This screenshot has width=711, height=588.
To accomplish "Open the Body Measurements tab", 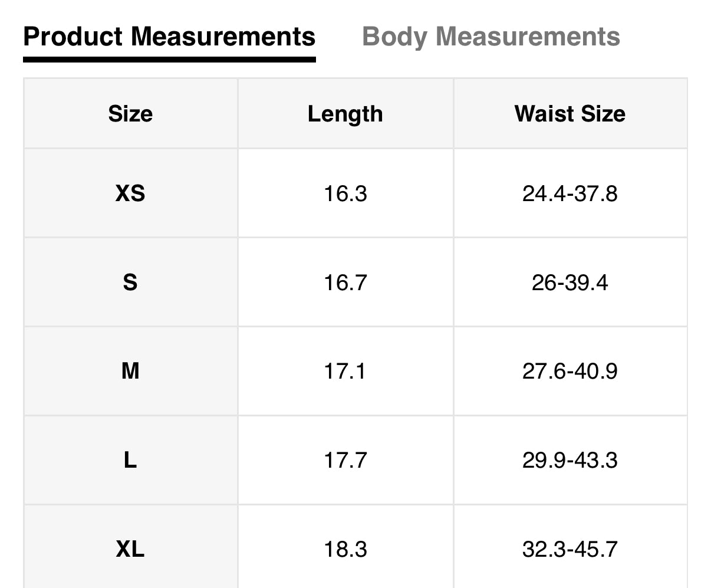I will tap(491, 37).
